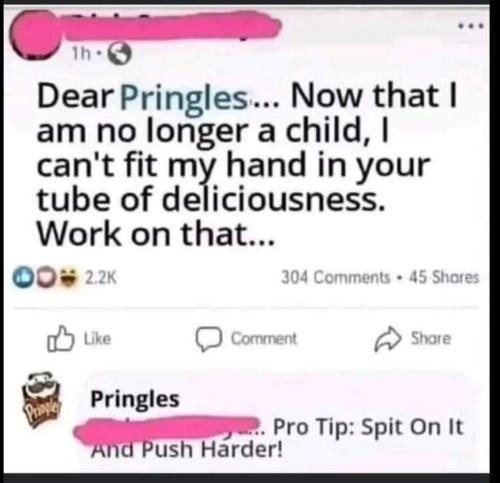Image resolution: width=500 pixels, height=483 pixels.
Task: Click the globe public audience icon
Action: click(x=121, y=55)
